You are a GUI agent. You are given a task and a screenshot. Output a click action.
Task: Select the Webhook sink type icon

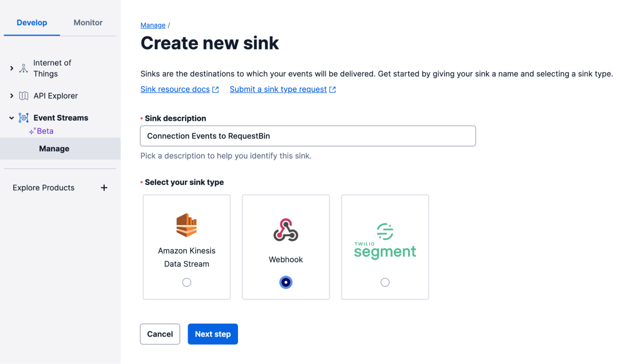click(285, 230)
